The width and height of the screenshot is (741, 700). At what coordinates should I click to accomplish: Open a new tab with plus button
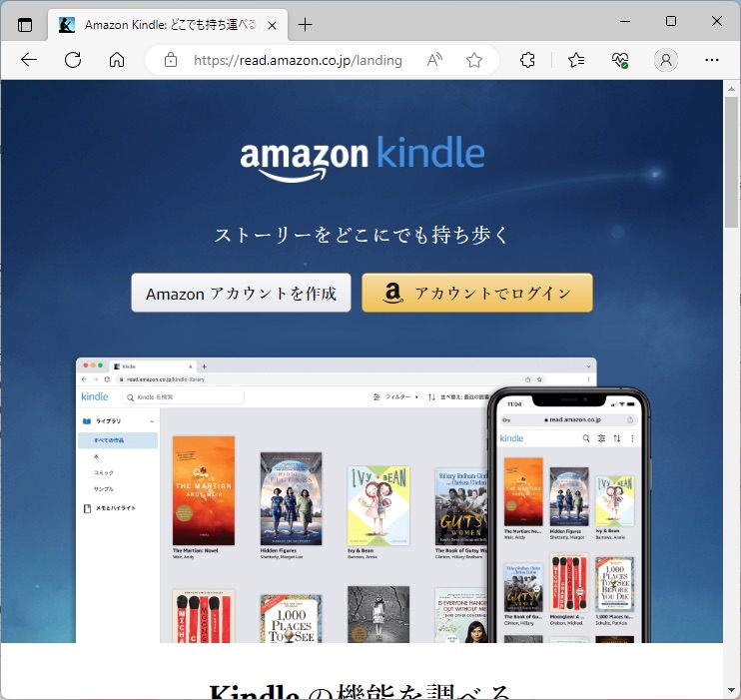pos(306,25)
